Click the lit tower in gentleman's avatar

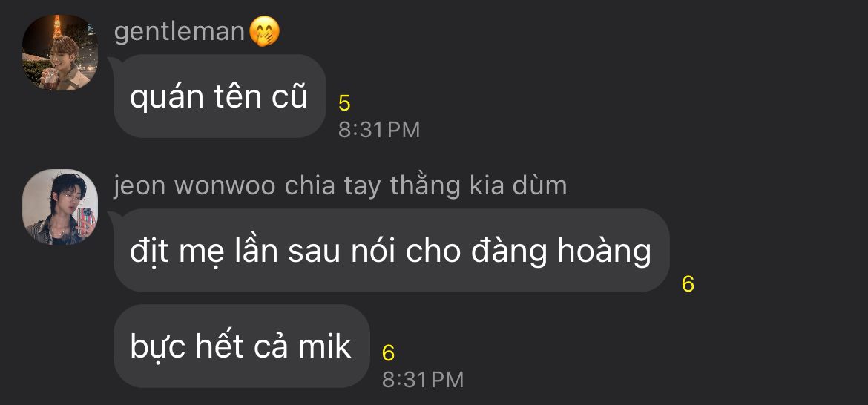56,27
